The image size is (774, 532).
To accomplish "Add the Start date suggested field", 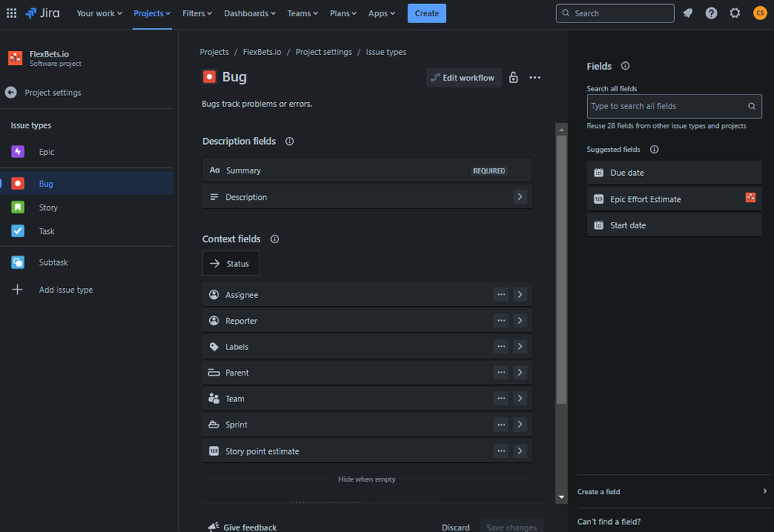I will (674, 225).
